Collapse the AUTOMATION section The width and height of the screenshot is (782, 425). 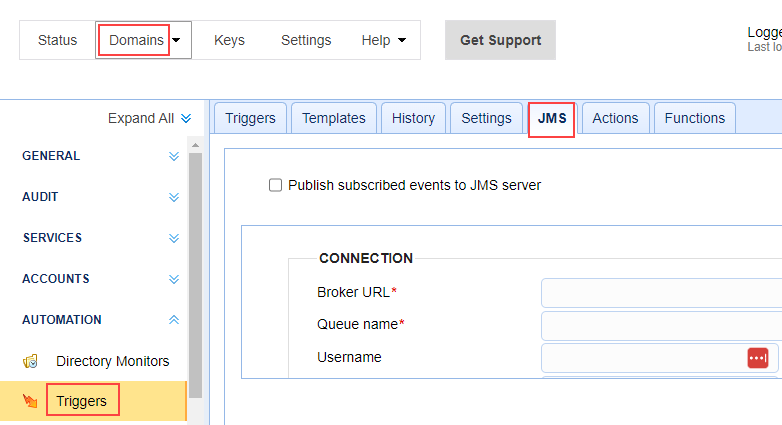tap(174, 320)
